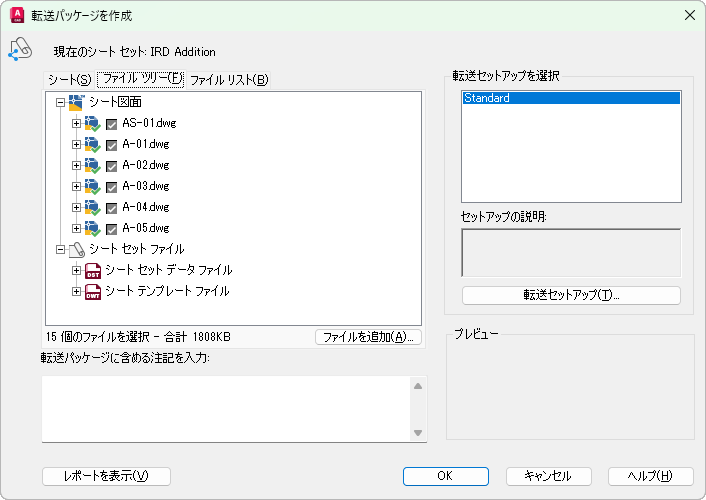Click inside the transmittal notes text field
Image resolution: width=706 pixels, height=500 pixels.
click(225, 408)
